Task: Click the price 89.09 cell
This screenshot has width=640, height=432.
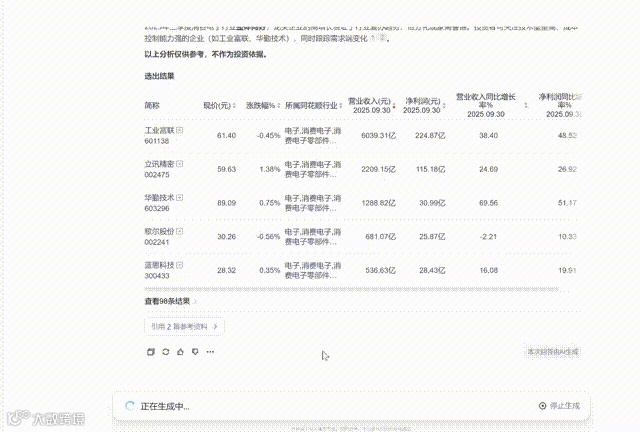Action: click(227, 203)
